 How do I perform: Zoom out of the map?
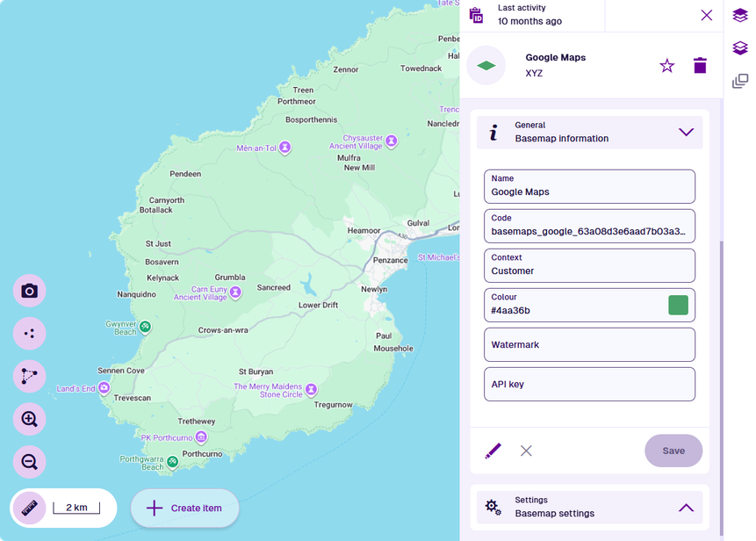[x=29, y=462]
